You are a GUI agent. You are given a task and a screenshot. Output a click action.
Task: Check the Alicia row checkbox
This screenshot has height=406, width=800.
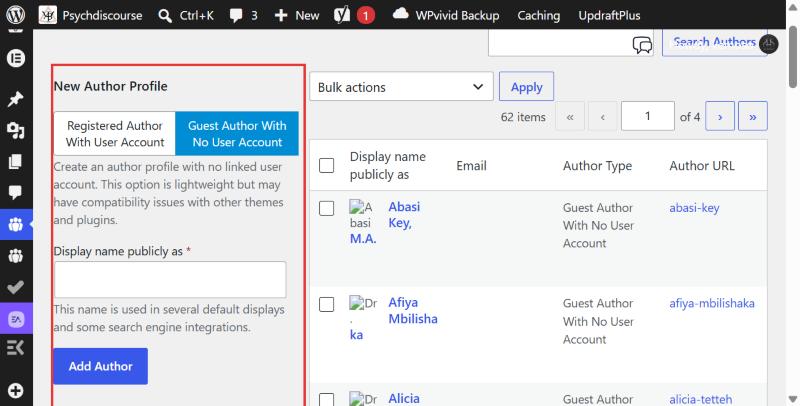click(x=327, y=400)
